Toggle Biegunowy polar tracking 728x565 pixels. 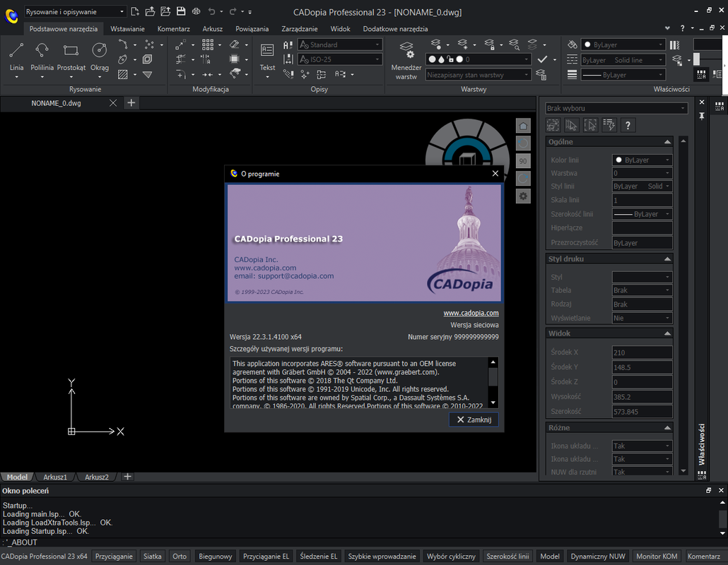pyautogui.click(x=215, y=557)
